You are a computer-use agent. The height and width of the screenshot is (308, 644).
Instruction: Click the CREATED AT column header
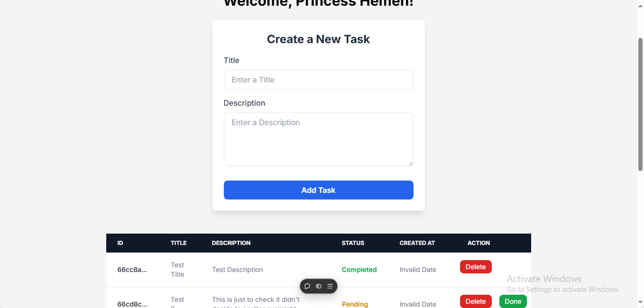[x=417, y=243]
